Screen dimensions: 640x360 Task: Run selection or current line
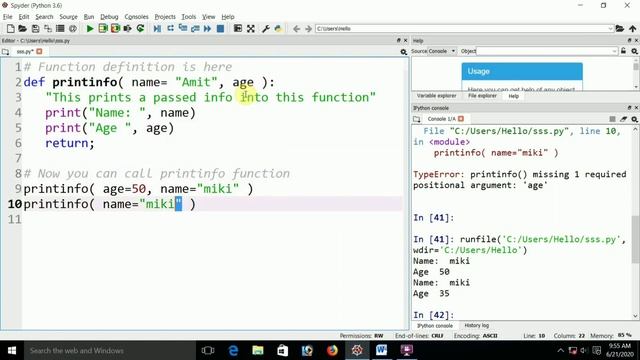pyautogui.click(x=128, y=29)
